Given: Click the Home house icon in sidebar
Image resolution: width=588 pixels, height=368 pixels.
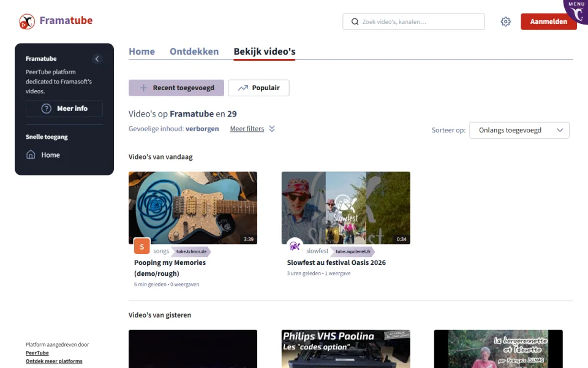Looking at the screenshot, I should tap(31, 155).
